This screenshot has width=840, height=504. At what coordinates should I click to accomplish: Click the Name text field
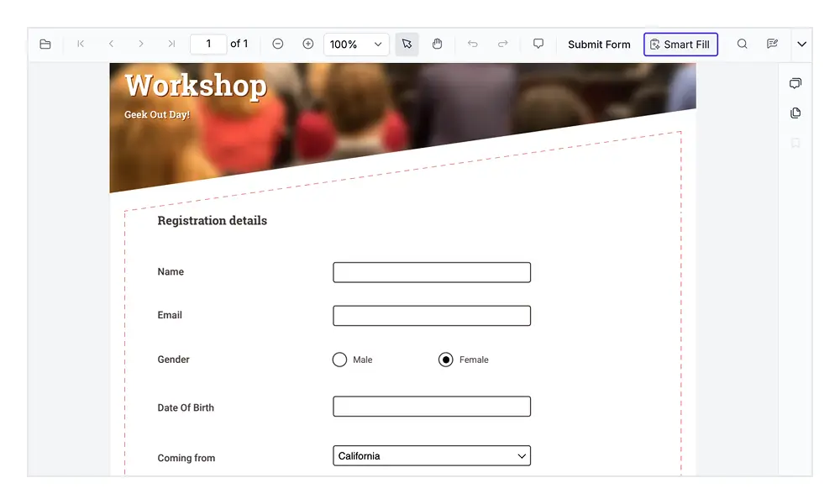[432, 272]
